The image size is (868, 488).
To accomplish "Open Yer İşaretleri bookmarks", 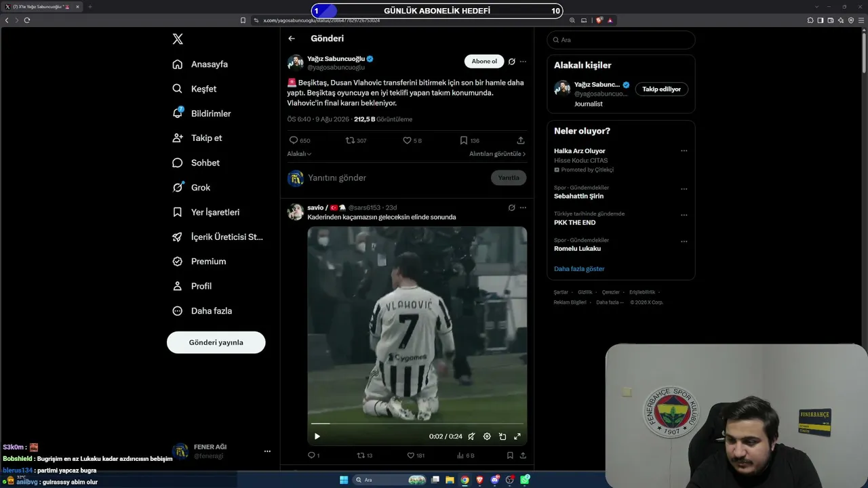I will 206,212.
